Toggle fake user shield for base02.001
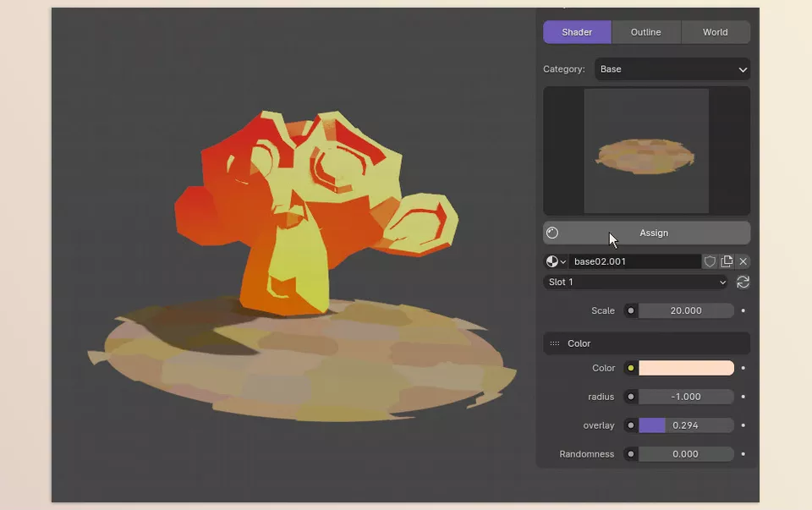Image resolution: width=812 pixels, height=510 pixels. point(710,261)
